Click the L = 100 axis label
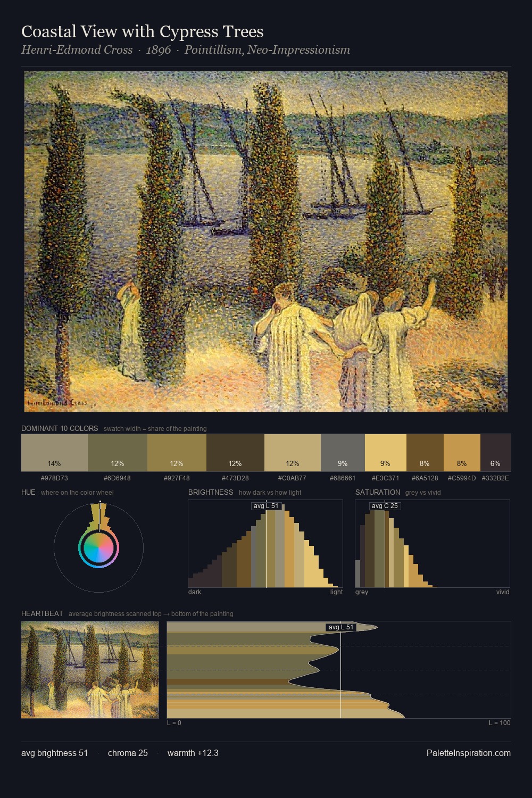The width and height of the screenshot is (532, 798). (x=500, y=723)
